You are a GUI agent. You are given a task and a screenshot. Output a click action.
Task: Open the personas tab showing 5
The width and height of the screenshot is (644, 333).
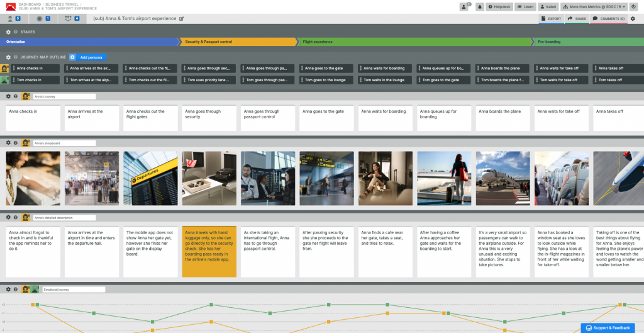[x=14, y=18]
